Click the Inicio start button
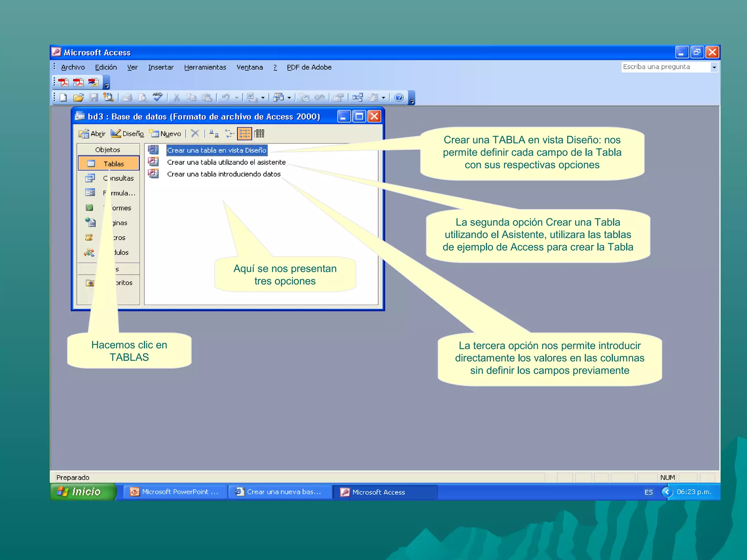 pos(83,492)
